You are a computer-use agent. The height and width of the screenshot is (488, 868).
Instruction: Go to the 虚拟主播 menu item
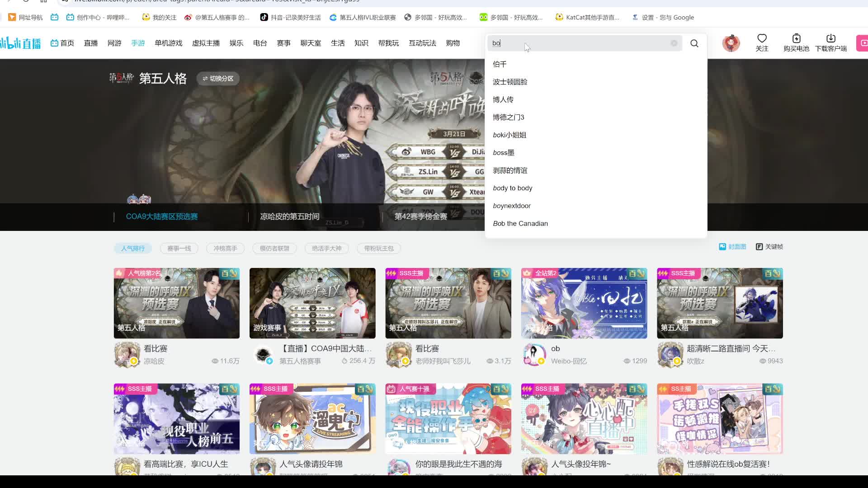click(206, 43)
